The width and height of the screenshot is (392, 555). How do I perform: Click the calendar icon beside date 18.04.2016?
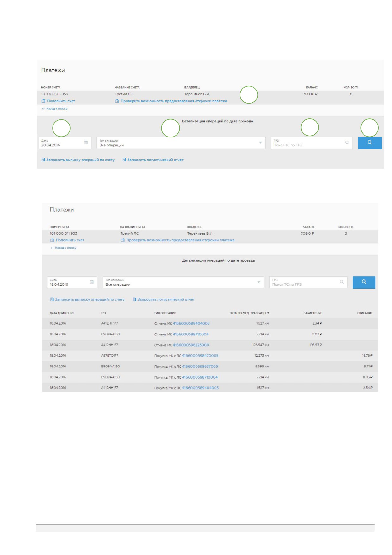tap(92, 282)
